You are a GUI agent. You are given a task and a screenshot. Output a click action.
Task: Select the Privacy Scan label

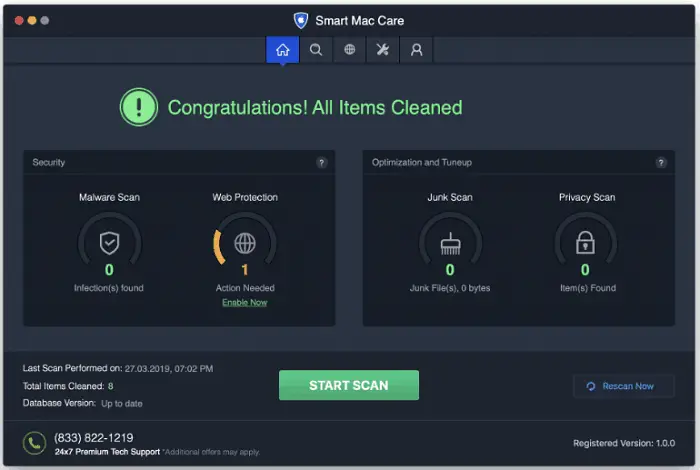[x=587, y=197]
